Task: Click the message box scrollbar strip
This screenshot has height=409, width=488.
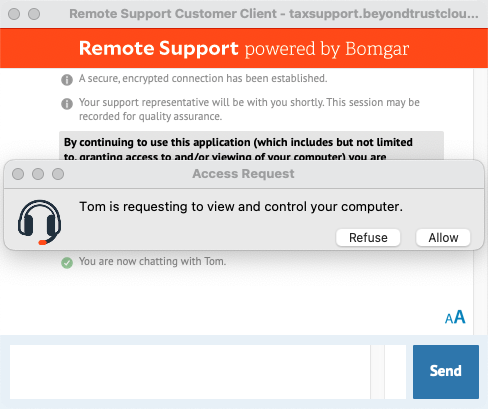Action: pos(378,372)
